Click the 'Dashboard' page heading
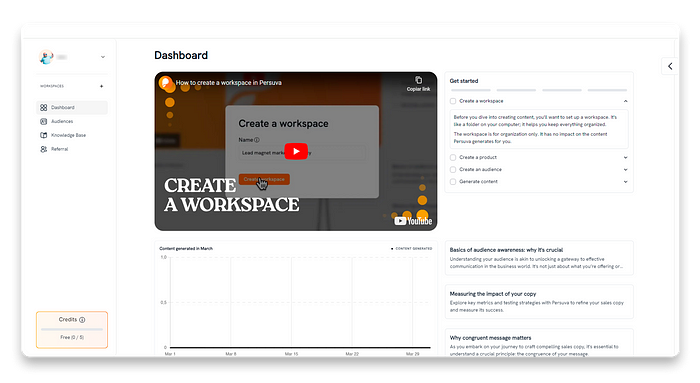The image size is (700, 383). [181, 55]
